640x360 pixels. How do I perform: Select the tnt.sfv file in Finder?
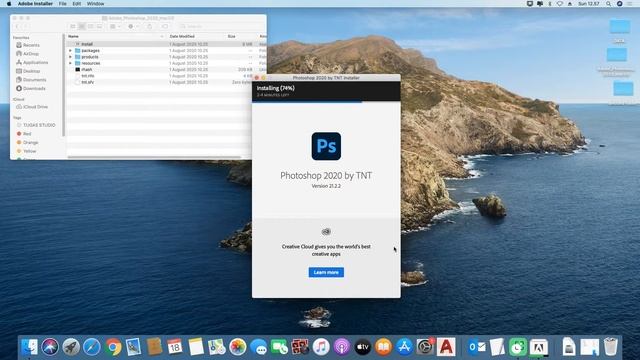167,82
